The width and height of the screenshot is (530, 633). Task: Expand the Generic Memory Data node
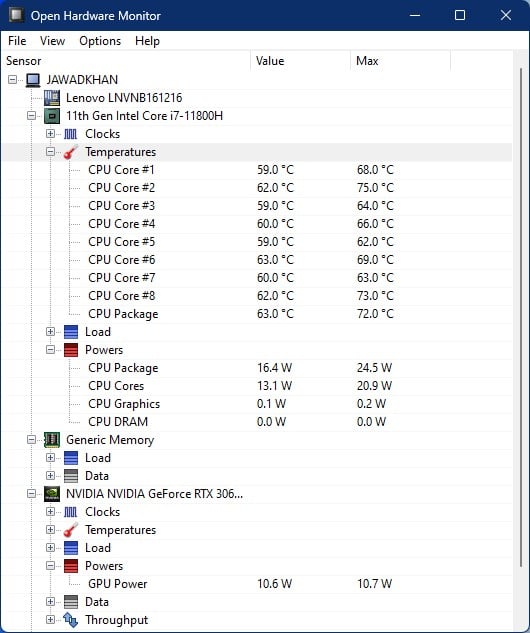pos(50,476)
